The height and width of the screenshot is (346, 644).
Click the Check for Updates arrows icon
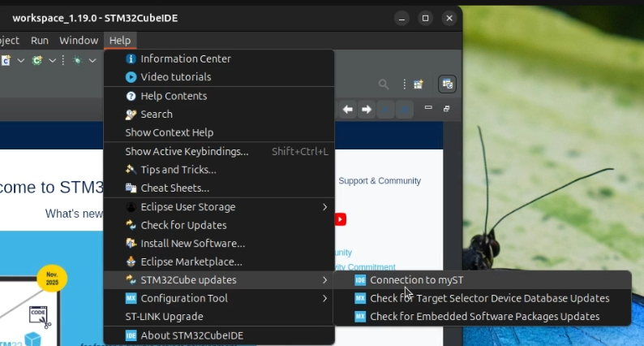point(131,225)
